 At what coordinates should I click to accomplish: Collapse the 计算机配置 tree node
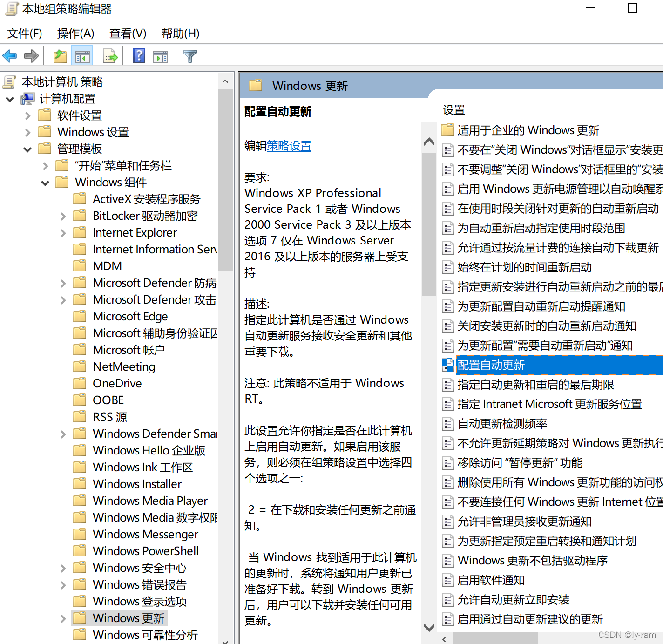click(10, 99)
